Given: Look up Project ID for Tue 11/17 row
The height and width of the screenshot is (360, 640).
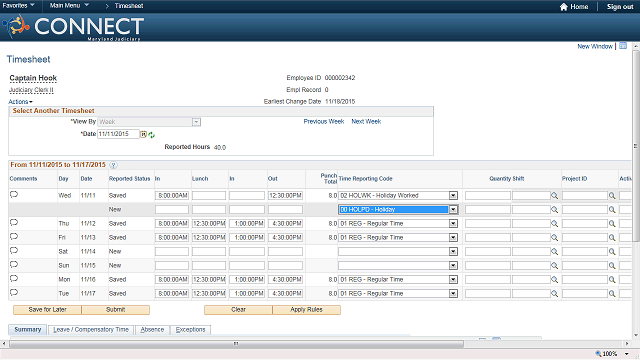Looking at the screenshot, I should coord(612,293).
